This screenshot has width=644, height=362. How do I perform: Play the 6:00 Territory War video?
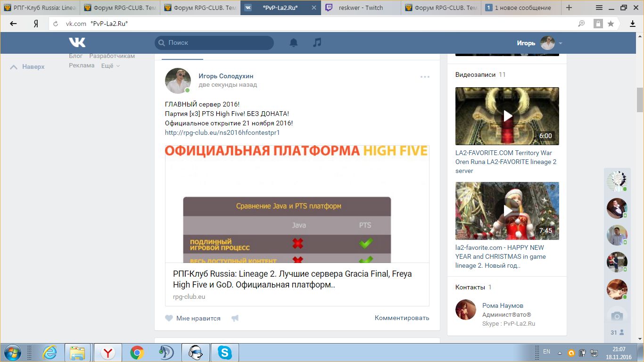[507, 116]
